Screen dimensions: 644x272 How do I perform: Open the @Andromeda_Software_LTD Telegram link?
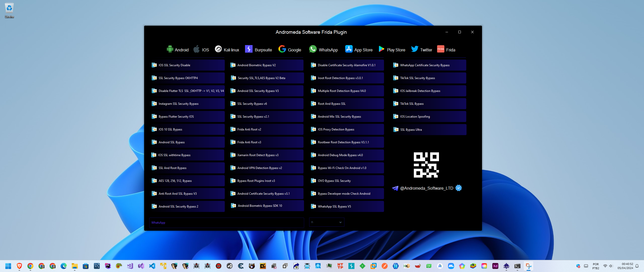[x=427, y=188]
